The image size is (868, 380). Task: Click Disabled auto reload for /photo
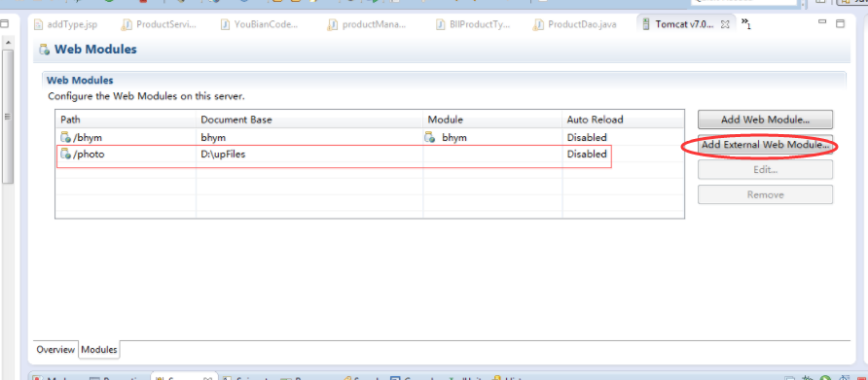point(587,155)
